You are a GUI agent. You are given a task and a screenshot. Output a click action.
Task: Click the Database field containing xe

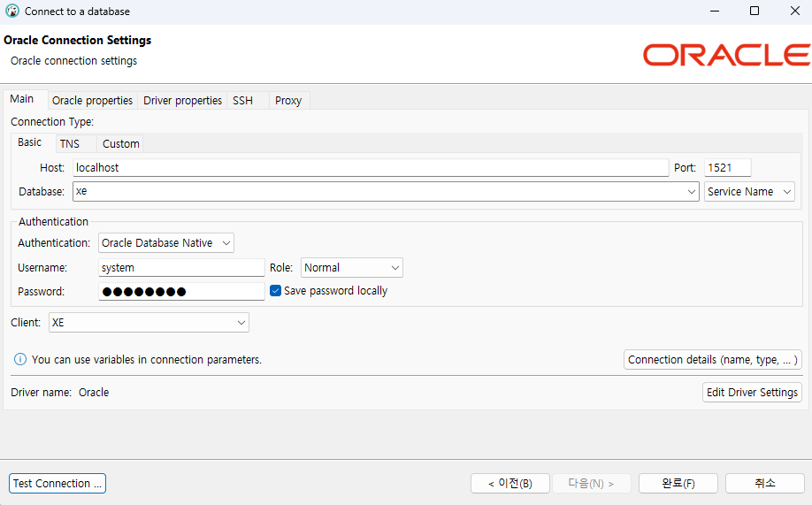pos(386,192)
